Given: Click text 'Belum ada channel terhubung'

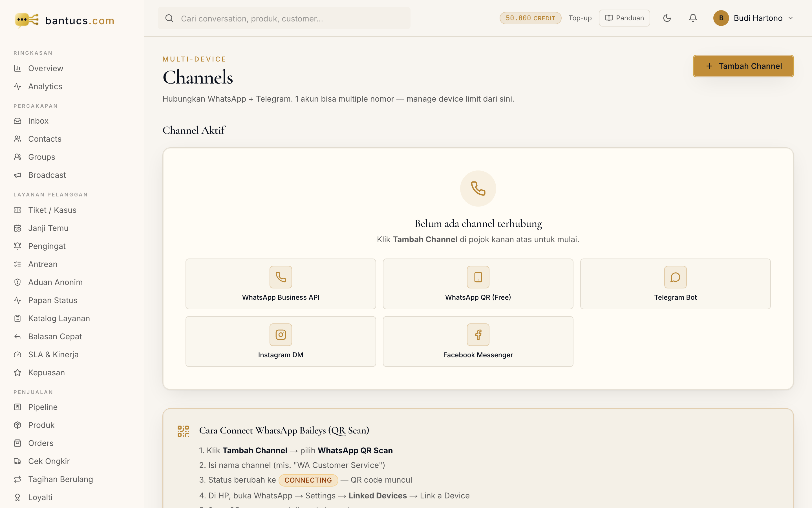Looking at the screenshot, I should click(x=478, y=224).
